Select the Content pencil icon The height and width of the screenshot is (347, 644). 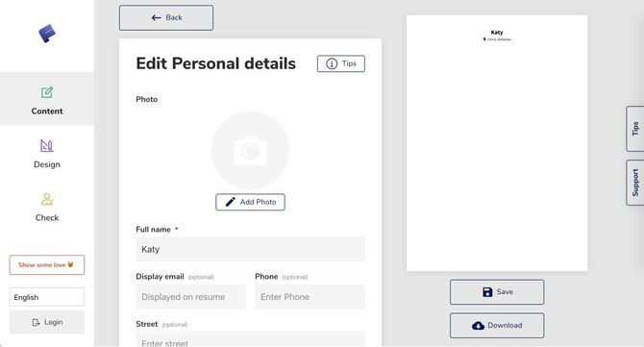pos(47,92)
